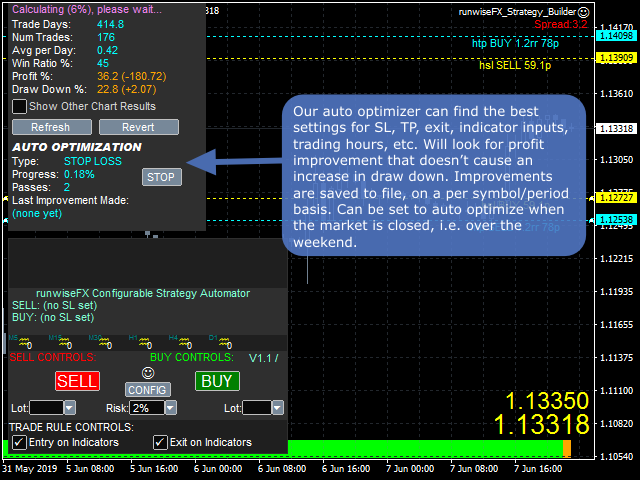Screen dimensions: 640x480
Task: Click the H1 timeframe indicator icon
Action: pyautogui.click(x=145, y=341)
